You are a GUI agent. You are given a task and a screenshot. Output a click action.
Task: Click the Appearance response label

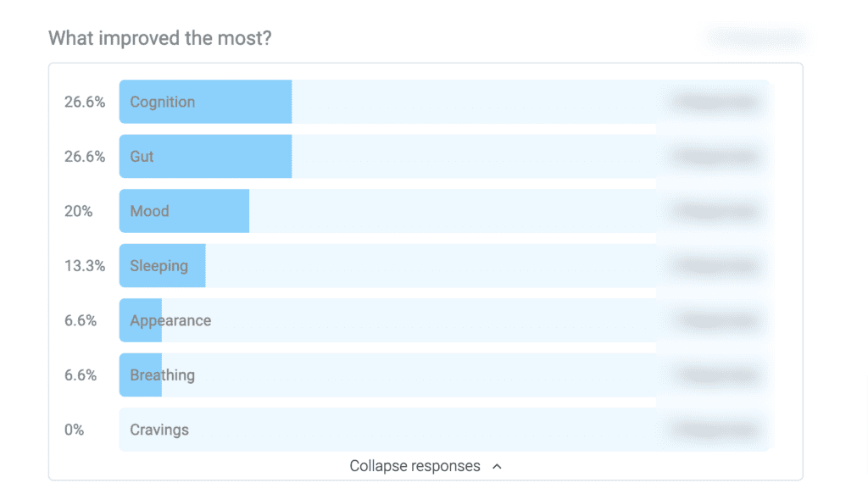pos(170,321)
